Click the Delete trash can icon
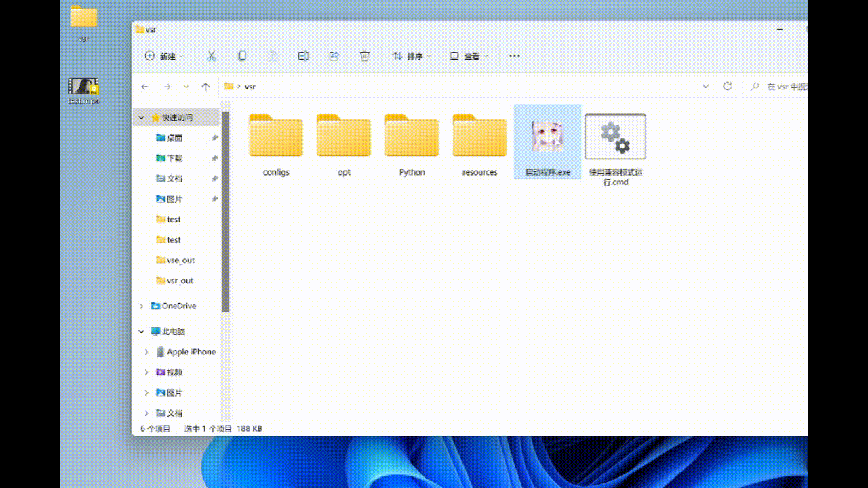The width and height of the screenshot is (868, 488). [x=365, y=56]
